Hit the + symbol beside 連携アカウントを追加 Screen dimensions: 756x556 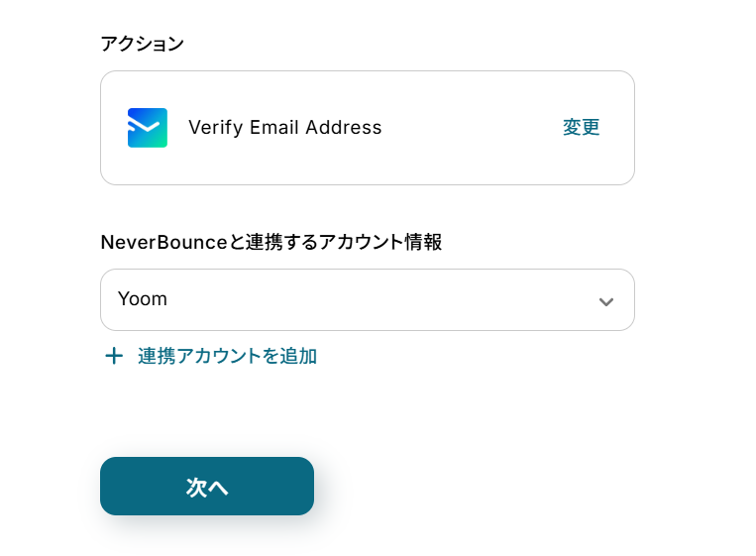click(114, 356)
